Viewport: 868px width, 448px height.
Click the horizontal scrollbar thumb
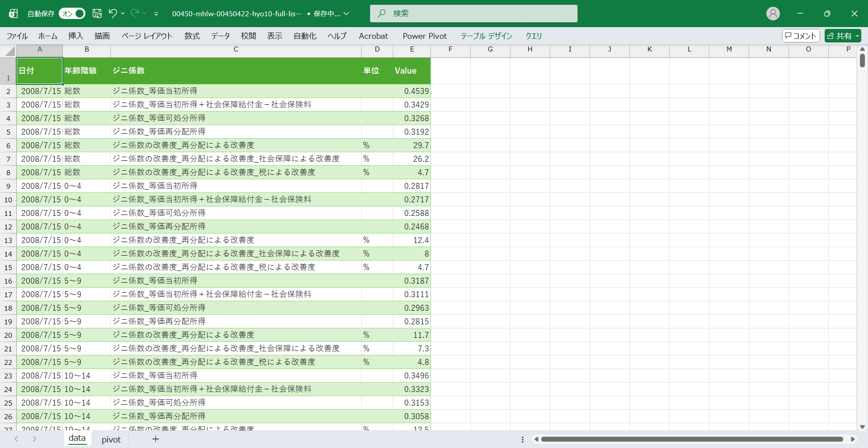click(692, 439)
